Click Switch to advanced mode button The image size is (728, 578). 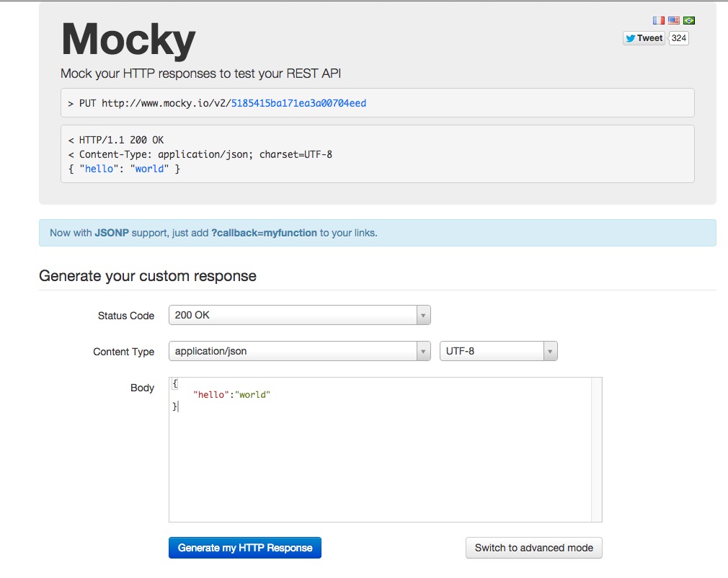(x=534, y=548)
